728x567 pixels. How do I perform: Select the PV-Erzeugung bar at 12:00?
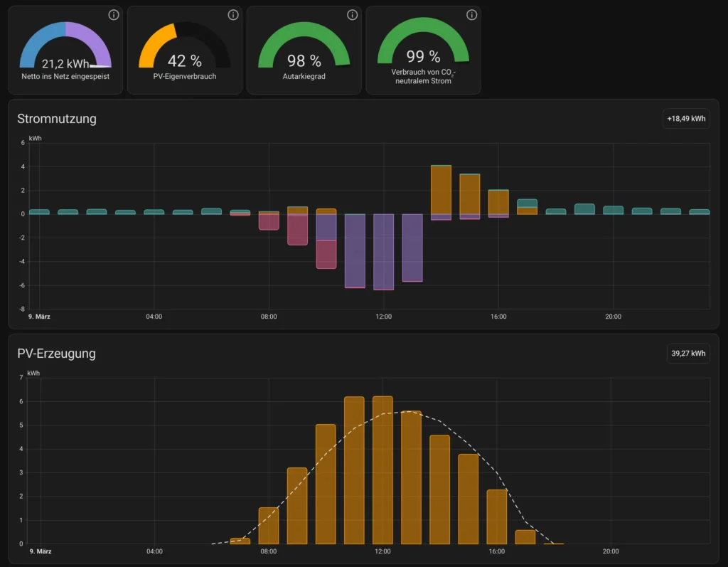click(x=383, y=470)
